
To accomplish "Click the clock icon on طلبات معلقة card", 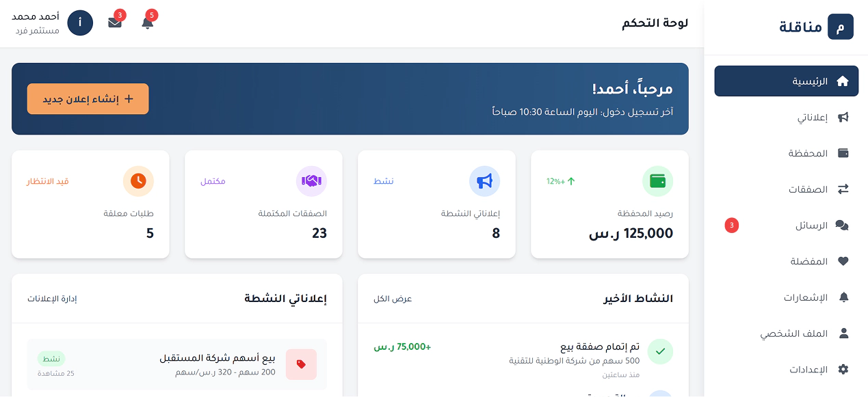I will click(x=138, y=181).
